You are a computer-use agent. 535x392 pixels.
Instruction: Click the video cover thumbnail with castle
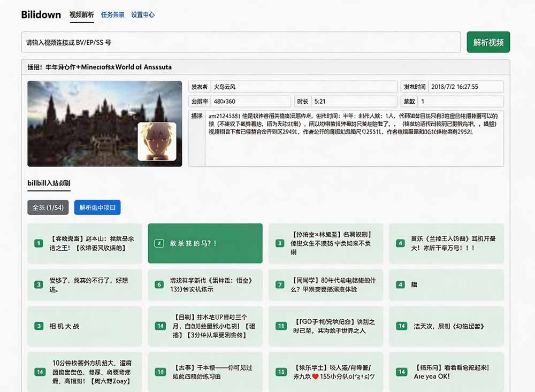[105, 124]
